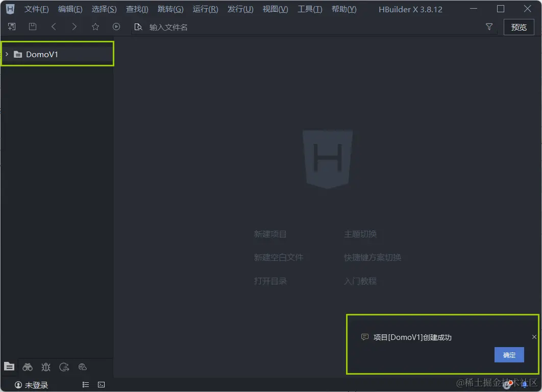Click the user avatar icon beside 未登录
Viewport: 542px width, 392px height.
coord(18,385)
